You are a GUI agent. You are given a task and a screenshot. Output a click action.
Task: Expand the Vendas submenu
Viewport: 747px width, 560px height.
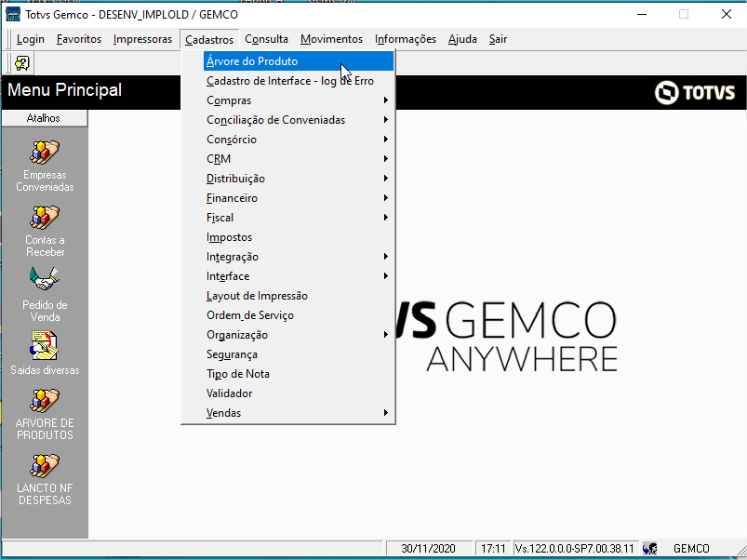[x=299, y=413]
